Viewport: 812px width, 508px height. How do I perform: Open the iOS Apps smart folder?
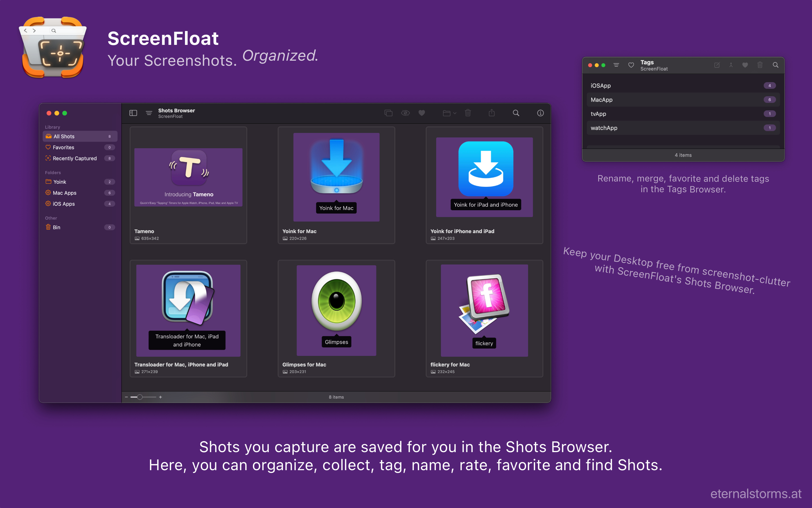80,204
